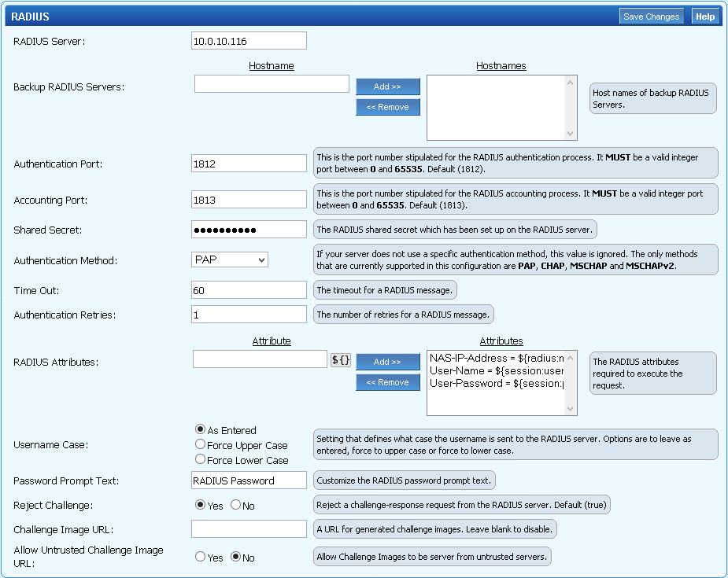The height and width of the screenshot is (578, 728).
Task: Select the NAS-IP-Address attribute entry
Action: (497, 358)
